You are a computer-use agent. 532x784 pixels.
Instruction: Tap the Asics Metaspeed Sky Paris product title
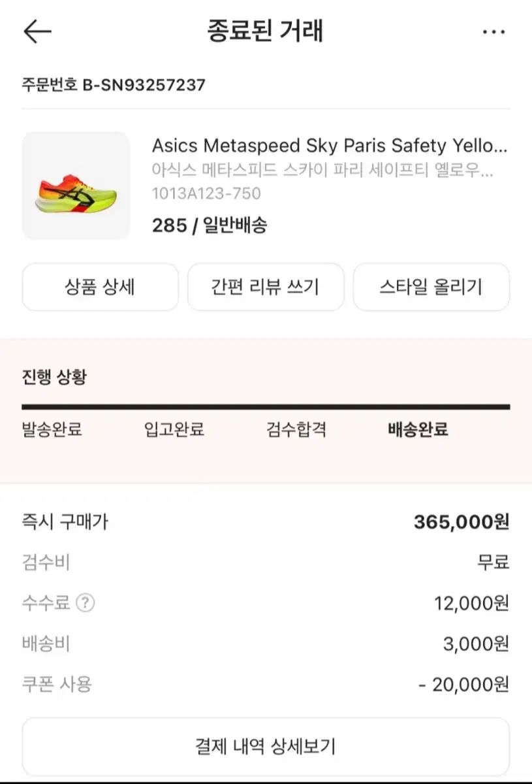(x=330, y=145)
